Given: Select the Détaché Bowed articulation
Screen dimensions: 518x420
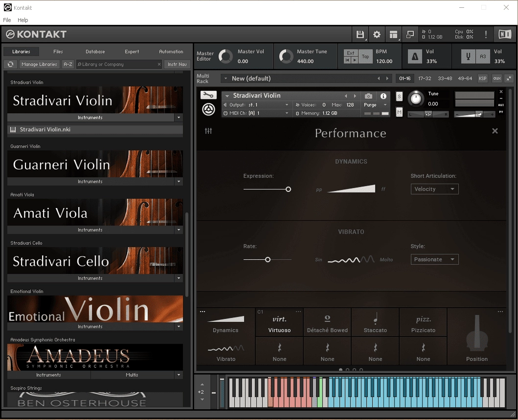Looking at the screenshot, I should (x=327, y=323).
